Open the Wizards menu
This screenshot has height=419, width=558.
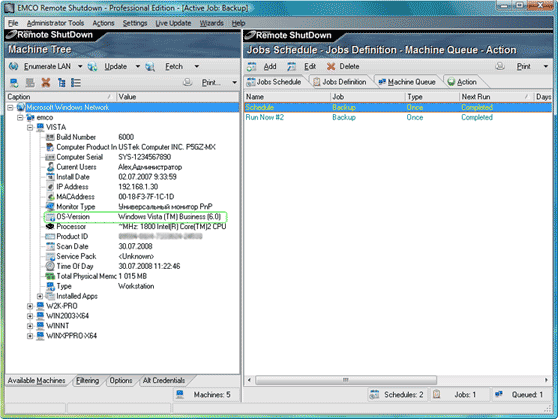tap(211, 23)
